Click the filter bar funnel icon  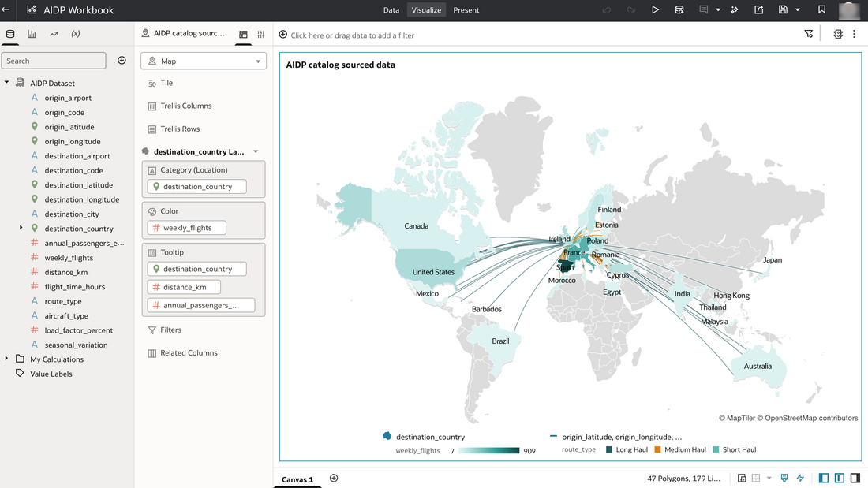coord(809,35)
